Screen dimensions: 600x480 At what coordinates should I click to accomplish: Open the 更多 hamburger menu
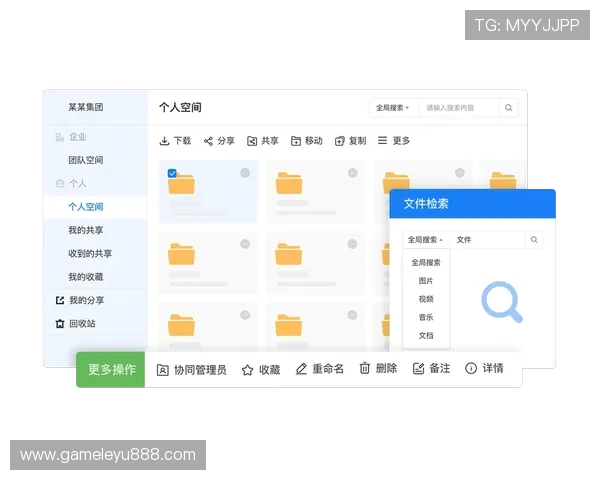pyautogui.click(x=382, y=140)
